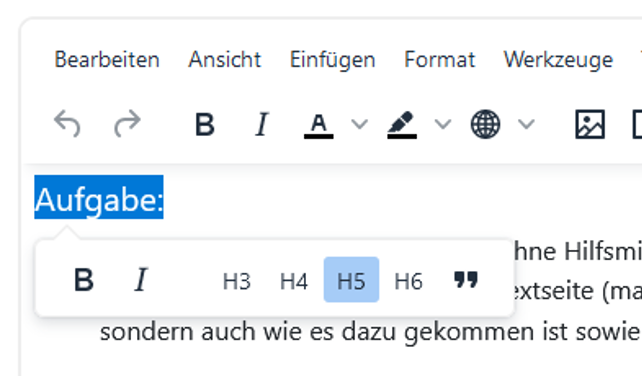
Task: Toggle italic in the floating popup toolbar
Action: click(141, 280)
